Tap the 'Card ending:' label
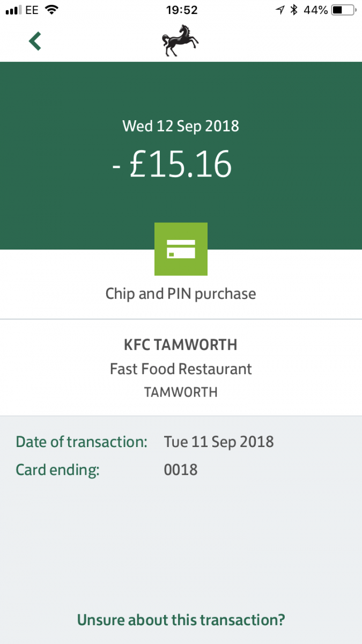This screenshot has width=362, height=644. (58, 470)
